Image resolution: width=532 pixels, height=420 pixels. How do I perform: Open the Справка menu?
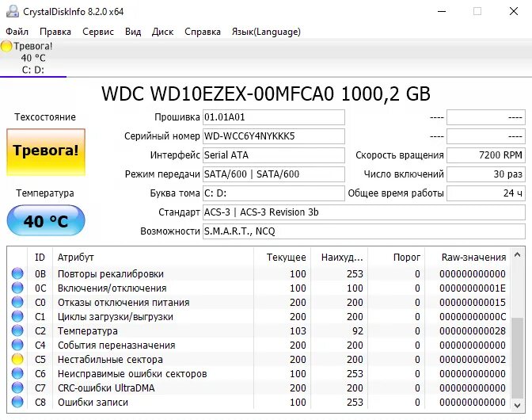tap(203, 32)
